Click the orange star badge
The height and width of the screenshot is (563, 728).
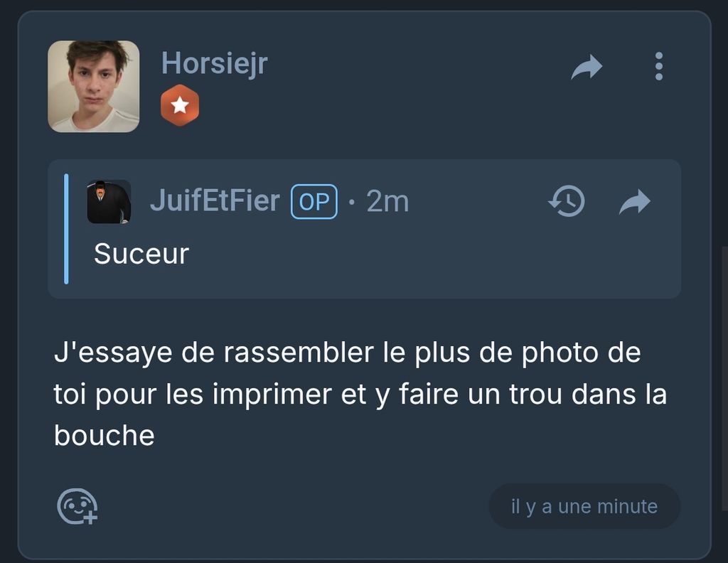tap(180, 105)
